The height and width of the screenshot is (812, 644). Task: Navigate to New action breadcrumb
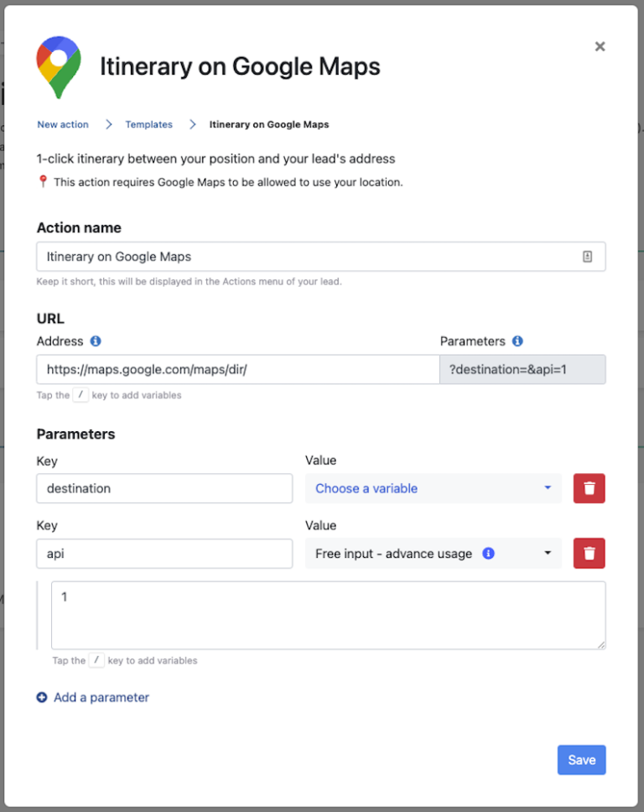point(62,124)
